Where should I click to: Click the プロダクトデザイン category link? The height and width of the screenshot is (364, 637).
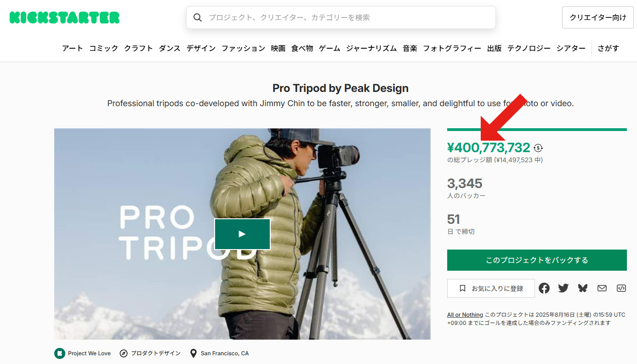156,353
